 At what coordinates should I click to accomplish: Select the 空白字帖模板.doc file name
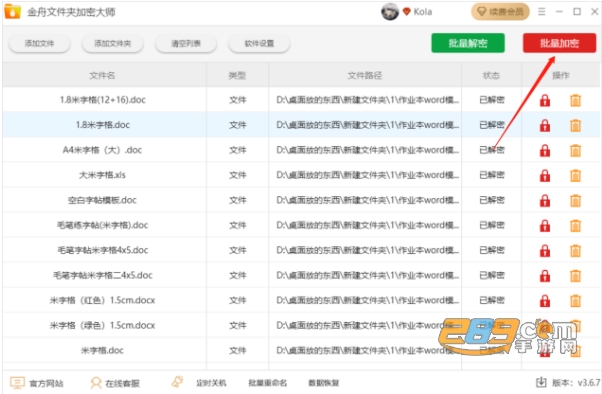point(103,200)
